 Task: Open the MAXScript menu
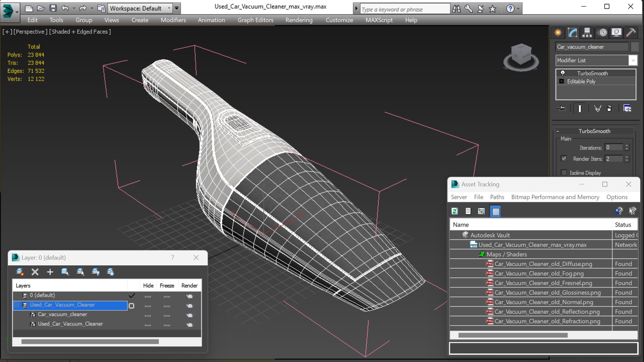379,20
